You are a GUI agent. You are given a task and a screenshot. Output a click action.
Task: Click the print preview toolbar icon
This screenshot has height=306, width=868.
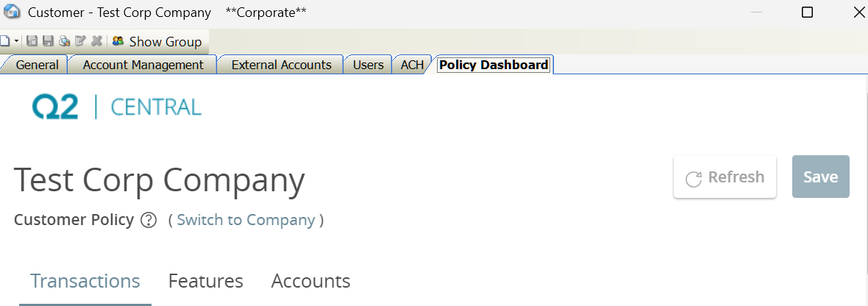pos(64,41)
